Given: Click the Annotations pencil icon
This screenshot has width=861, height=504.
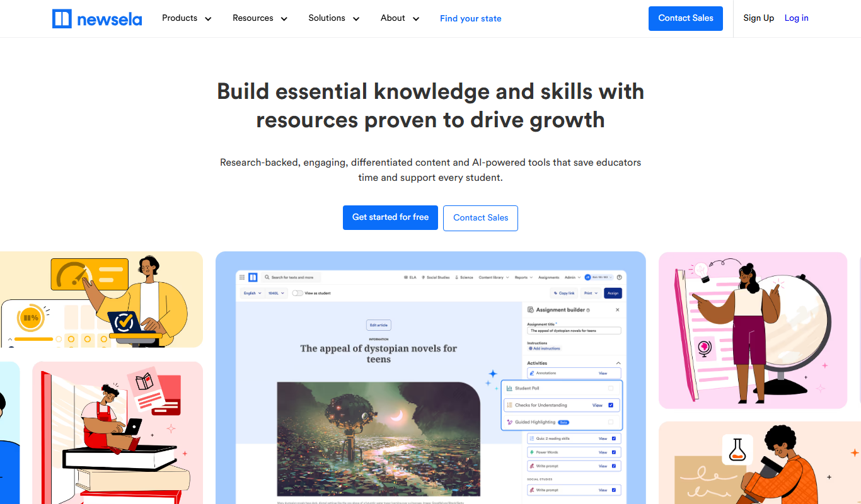Looking at the screenshot, I should (532, 373).
